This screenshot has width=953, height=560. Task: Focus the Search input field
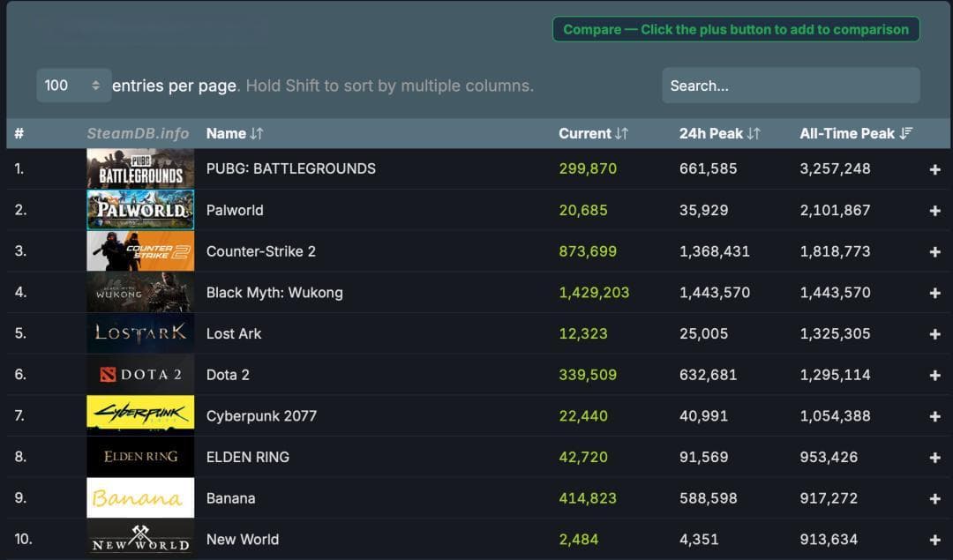[x=791, y=86]
